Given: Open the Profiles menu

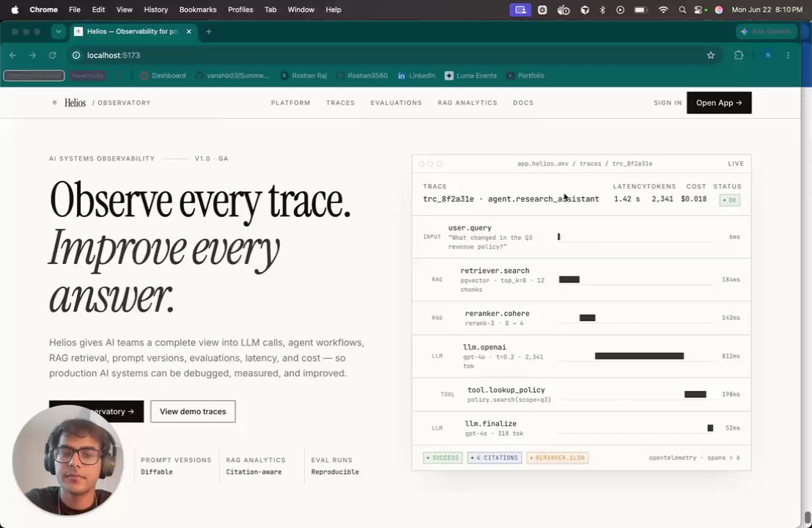Looking at the screenshot, I should tap(240, 10).
